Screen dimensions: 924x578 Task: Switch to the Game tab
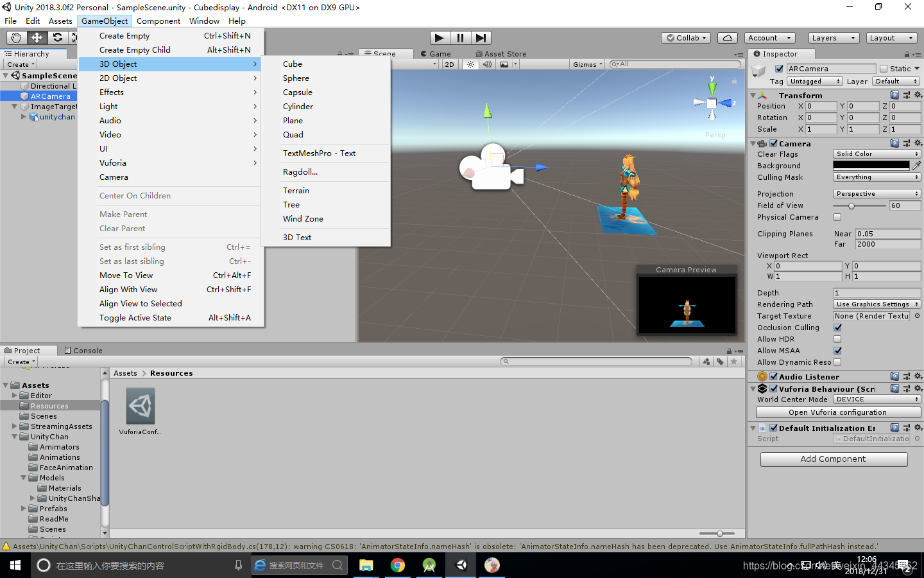point(436,54)
